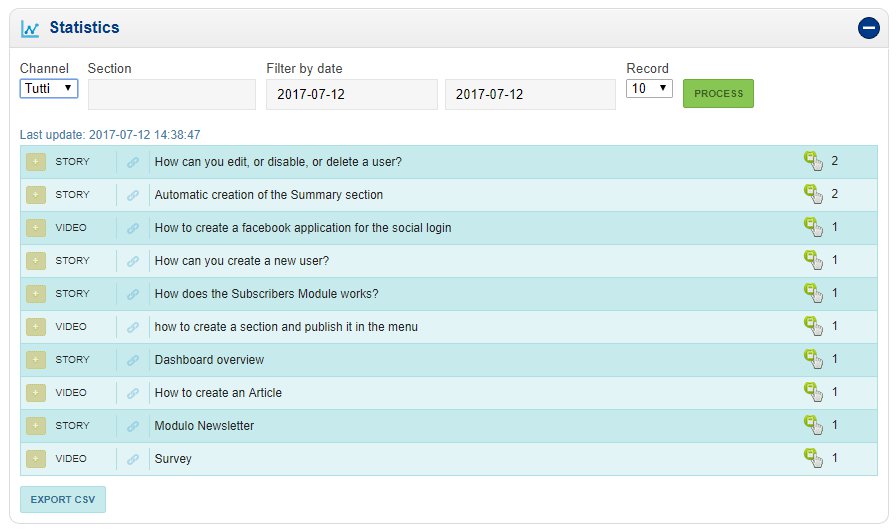Click link icon next to Survey row
896x531 pixels.
133,459
